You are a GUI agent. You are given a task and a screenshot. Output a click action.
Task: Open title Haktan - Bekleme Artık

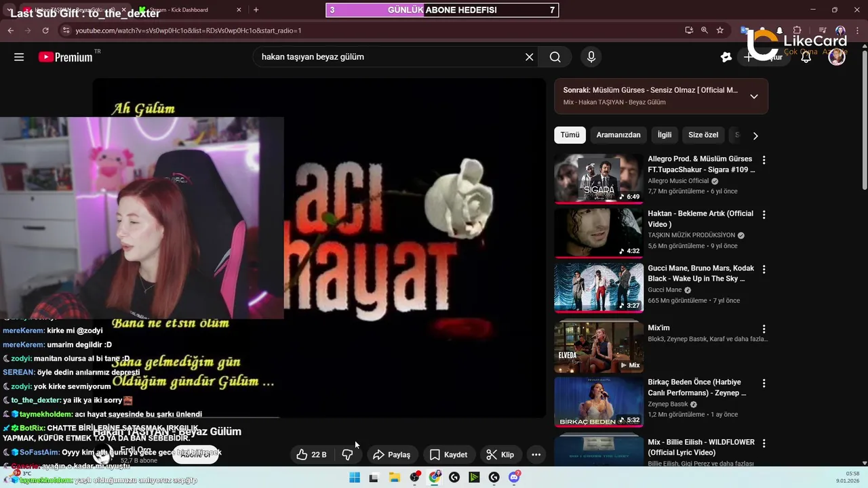pos(701,219)
